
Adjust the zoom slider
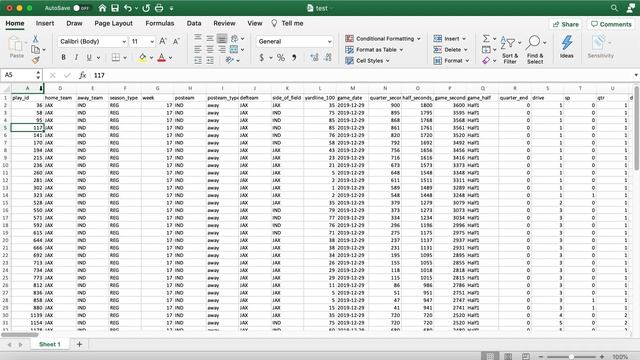click(571, 356)
